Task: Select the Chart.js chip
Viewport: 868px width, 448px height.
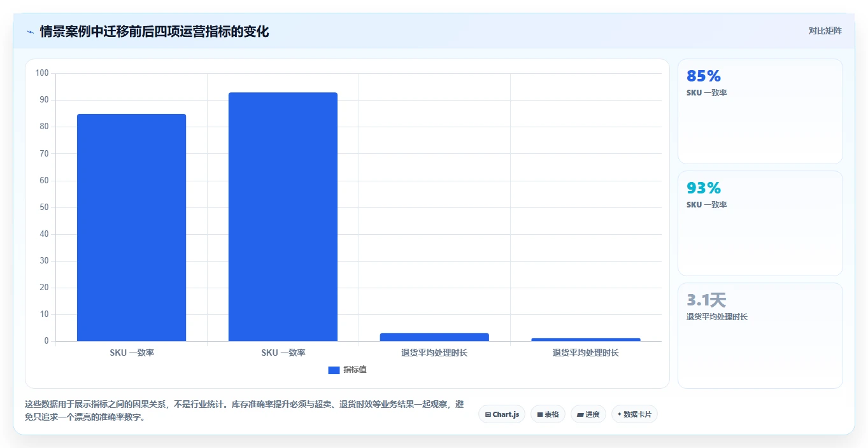Action: 502,414
